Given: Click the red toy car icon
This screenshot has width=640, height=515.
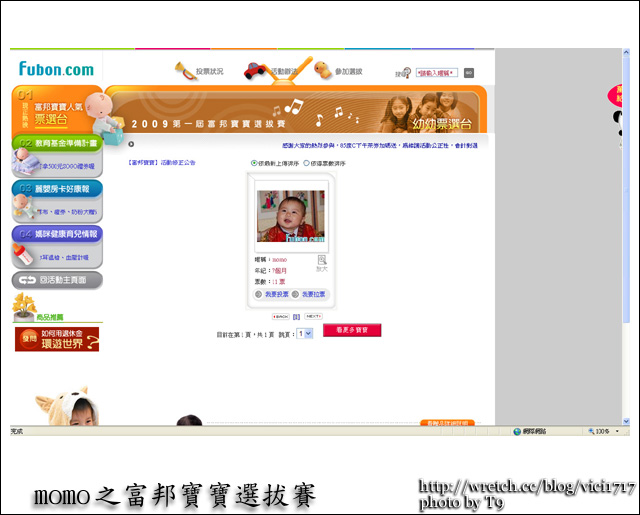Looking at the screenshot, I should [x=255, y=71].
